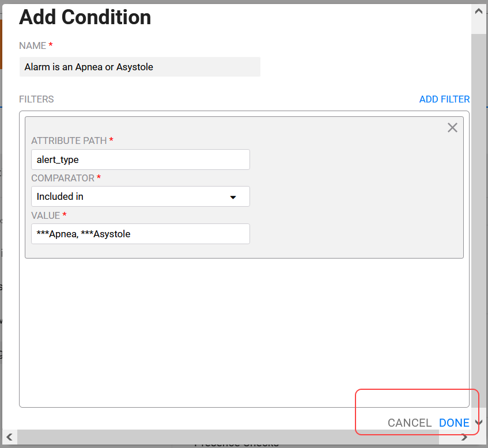Select the condition name text field
488x448 pixels.
(x=140, y=67)
